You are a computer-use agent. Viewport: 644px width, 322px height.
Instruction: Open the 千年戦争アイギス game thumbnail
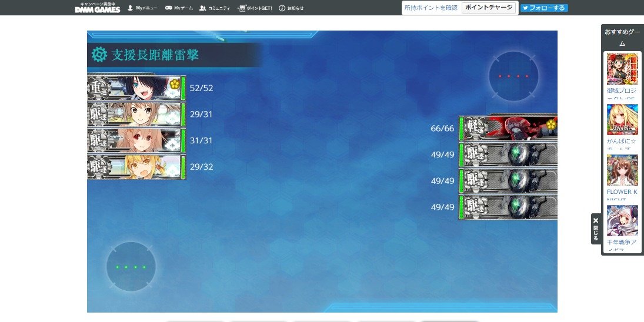[622, 221]
